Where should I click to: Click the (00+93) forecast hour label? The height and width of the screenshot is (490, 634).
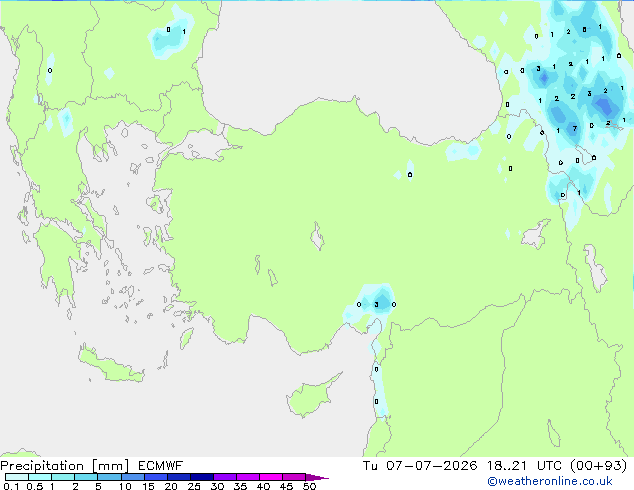598,466
